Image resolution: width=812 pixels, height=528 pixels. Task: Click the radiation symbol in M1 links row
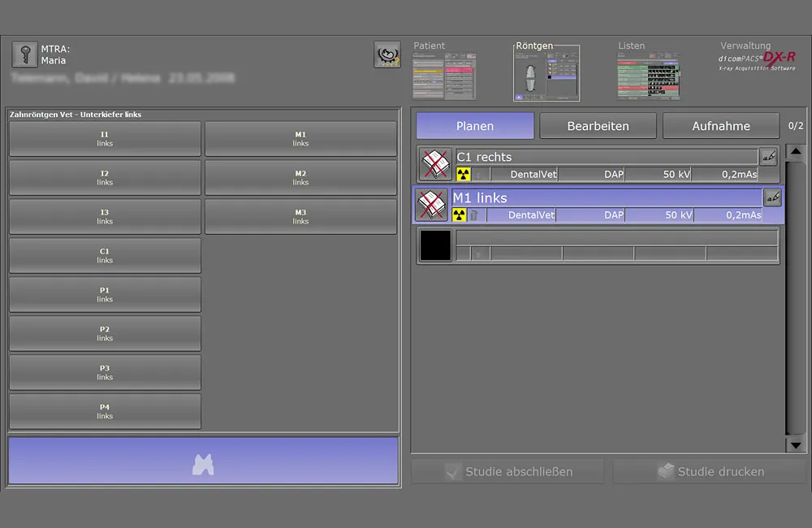coord(460,215)
